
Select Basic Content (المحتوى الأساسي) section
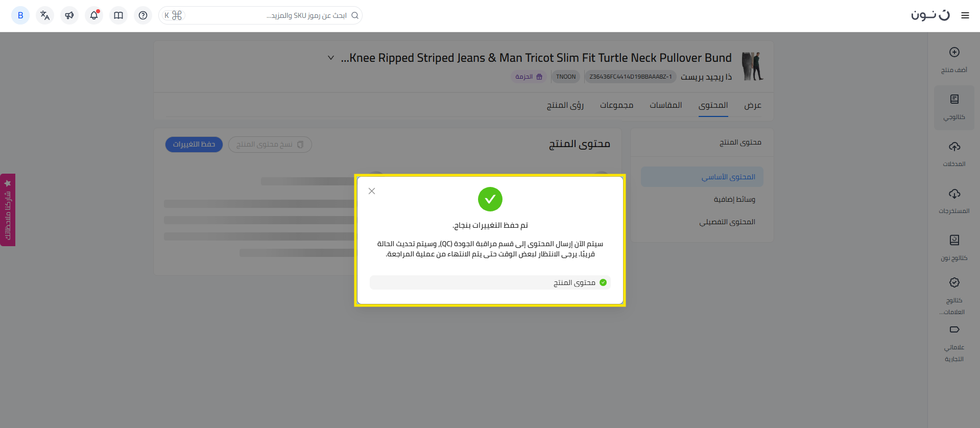click(x=702, y=177)
